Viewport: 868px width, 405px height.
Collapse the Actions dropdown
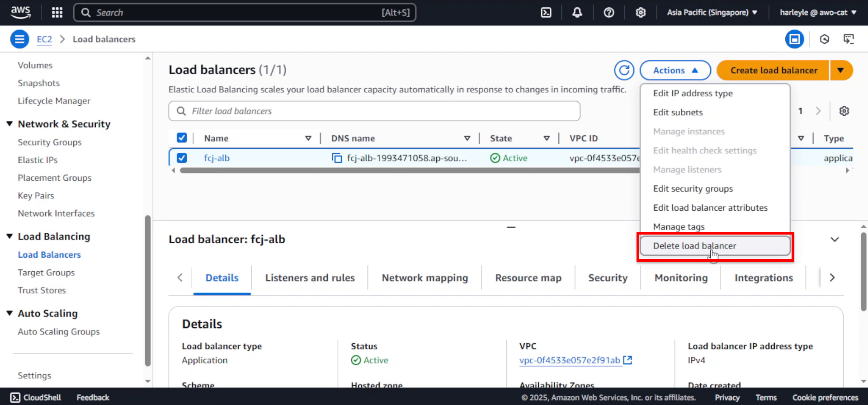(x=675, y=70)
